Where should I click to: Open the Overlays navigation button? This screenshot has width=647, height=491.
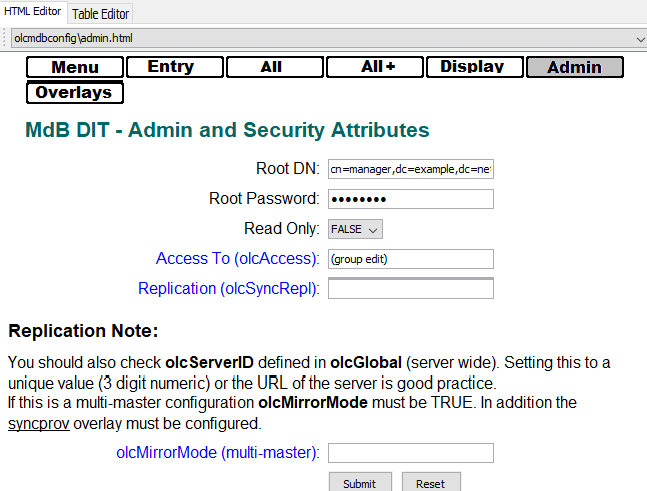click(75, 93)
